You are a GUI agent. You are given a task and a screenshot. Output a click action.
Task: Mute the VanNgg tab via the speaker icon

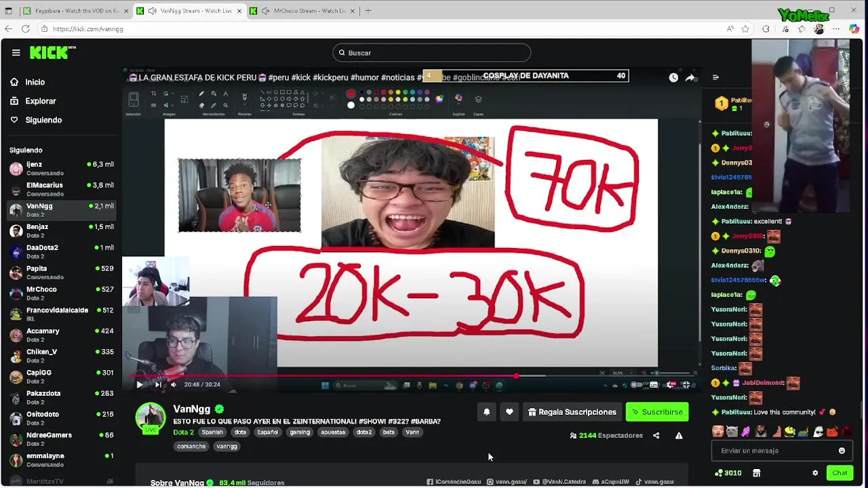[x=152, y=11]
